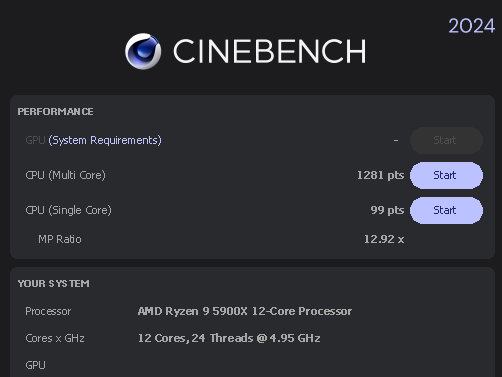Screen dimensions: 502x377
Task: Click the 12.92 x ratio value
Action: [x=384, y=239]
